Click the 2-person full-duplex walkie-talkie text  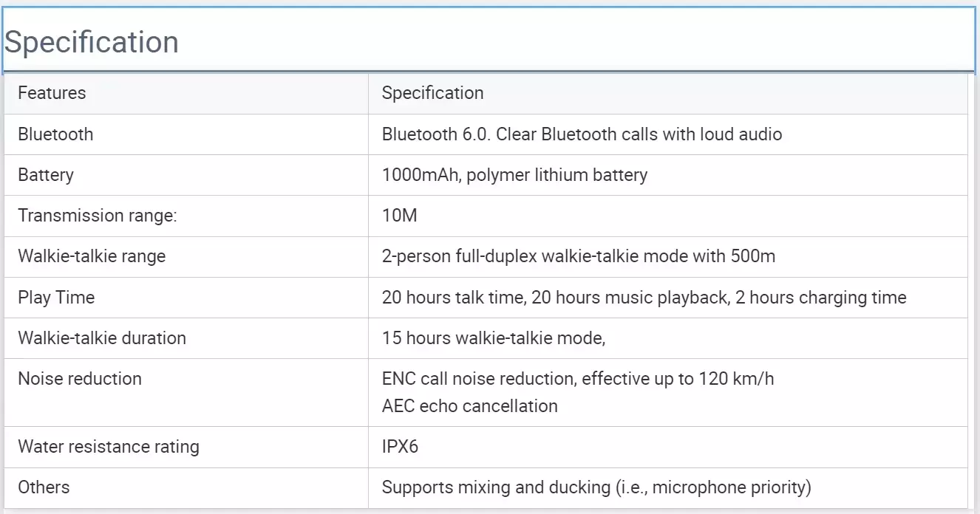pos(579,256)
